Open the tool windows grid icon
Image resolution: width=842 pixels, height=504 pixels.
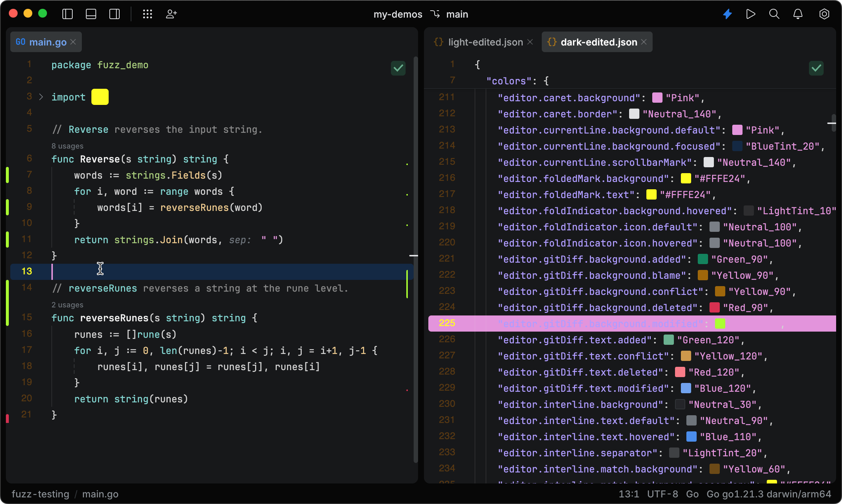(x=148, y=14)
